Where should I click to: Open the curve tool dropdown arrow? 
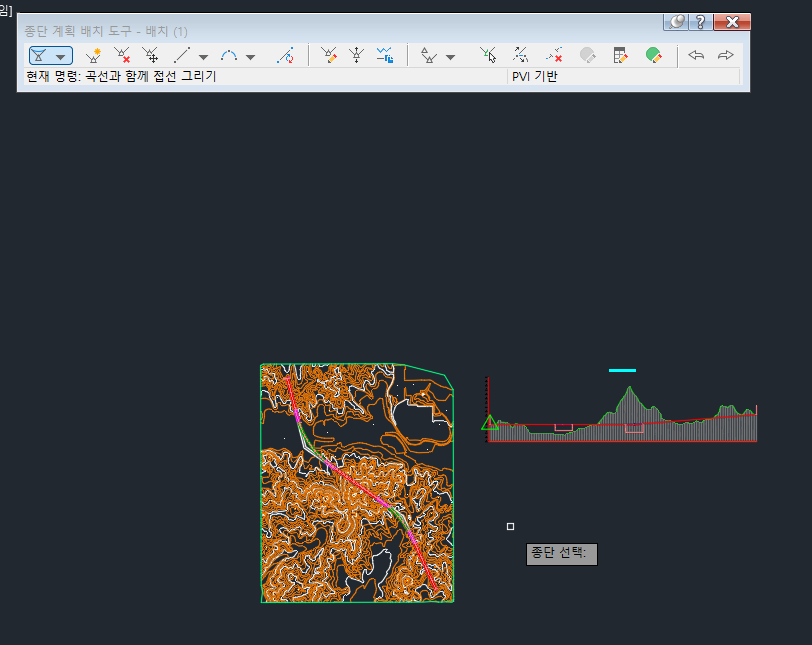click(250, 57)
